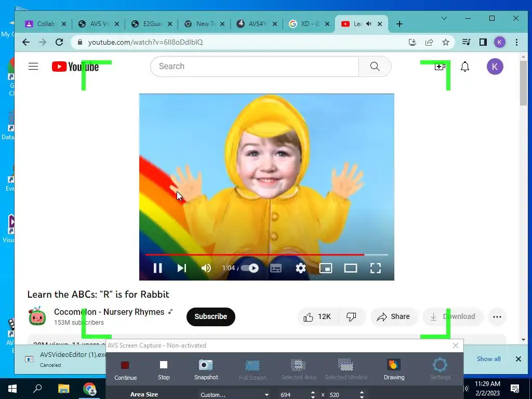This screenshot has width=532, height=399.
Task: Toggle subtitles/closed captions on video
Action: 275,268
